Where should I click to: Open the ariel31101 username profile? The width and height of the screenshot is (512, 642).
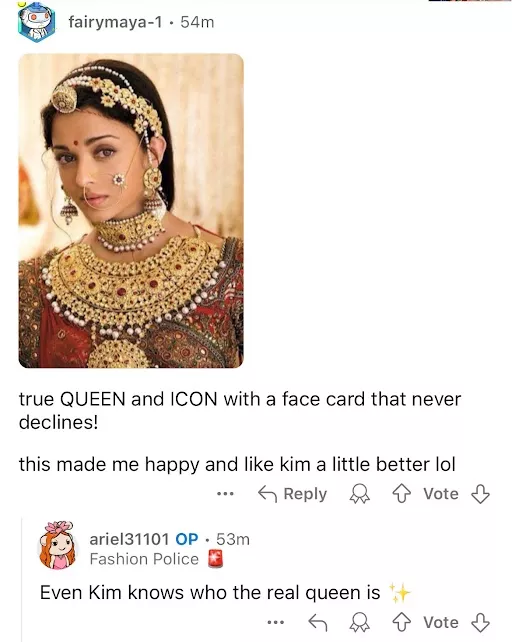[129, 539]
